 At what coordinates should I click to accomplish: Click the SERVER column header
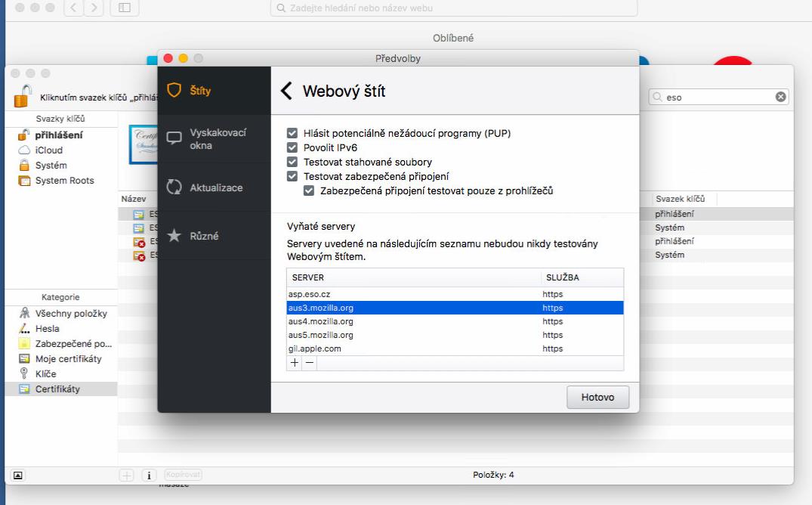pyautogui.click(x=414, y=277)
